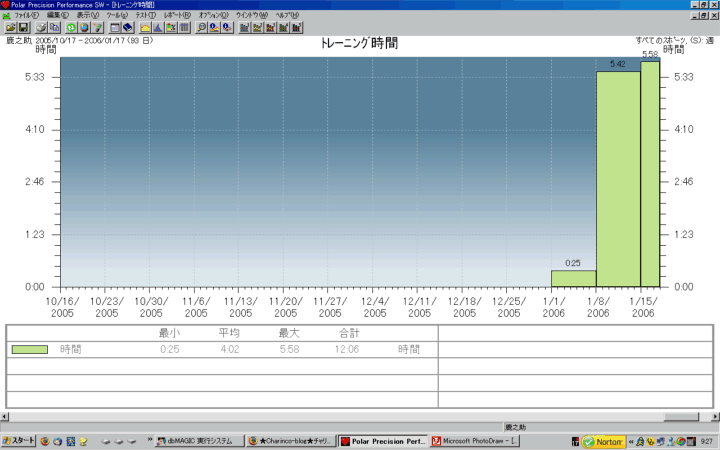The image size is (720, 450).
Task: Click the save floppy disk icon
Action: 24,28
